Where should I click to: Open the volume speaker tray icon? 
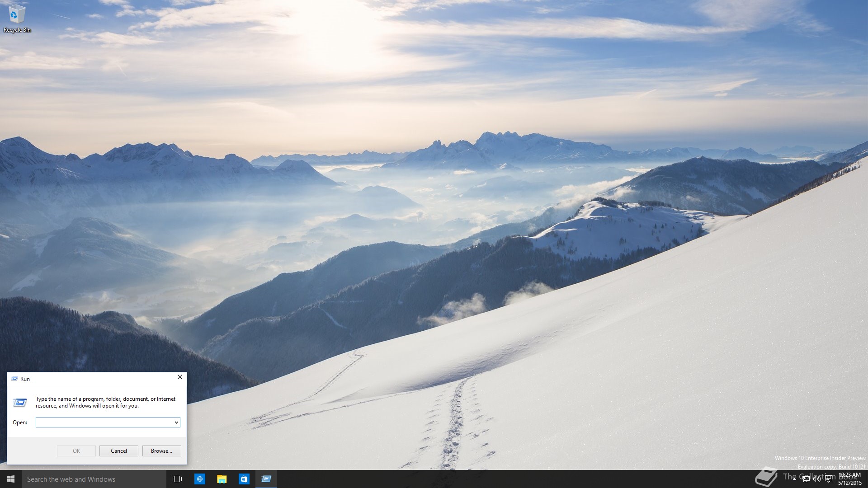point(817,479)
